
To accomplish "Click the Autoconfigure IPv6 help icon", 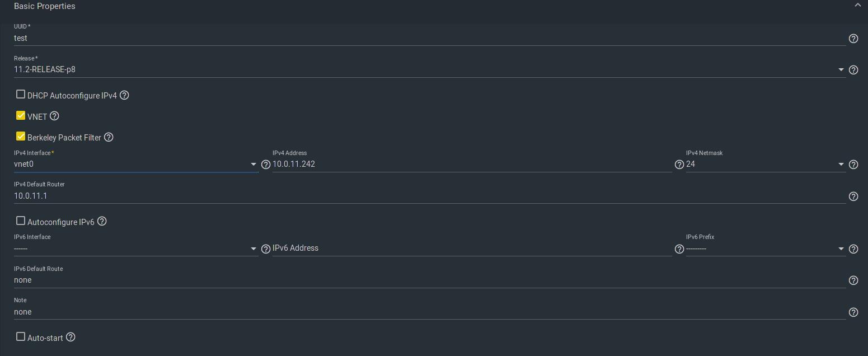I will [x=102, y=222].
